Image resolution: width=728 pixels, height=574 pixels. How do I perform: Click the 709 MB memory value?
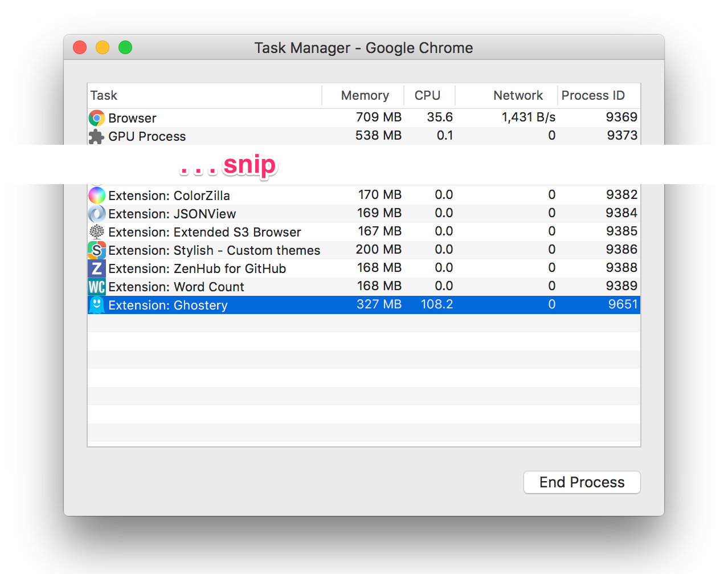[x=379, y=117]
